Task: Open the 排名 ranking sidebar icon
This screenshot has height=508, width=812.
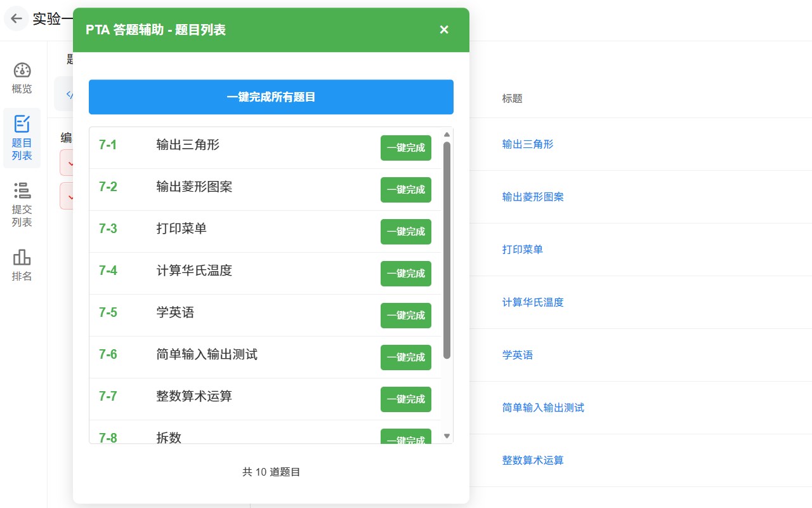Action: pyautogui.click(x=22, y=265)
